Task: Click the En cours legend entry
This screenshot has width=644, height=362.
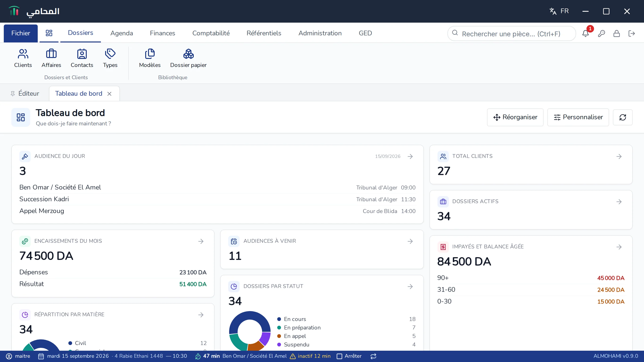Action: [x=346, y=319]
